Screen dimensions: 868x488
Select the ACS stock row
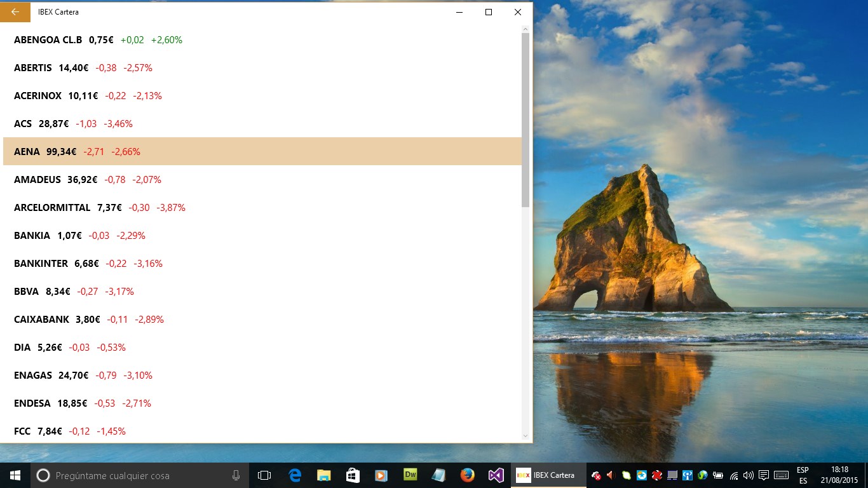coord(262,123)
